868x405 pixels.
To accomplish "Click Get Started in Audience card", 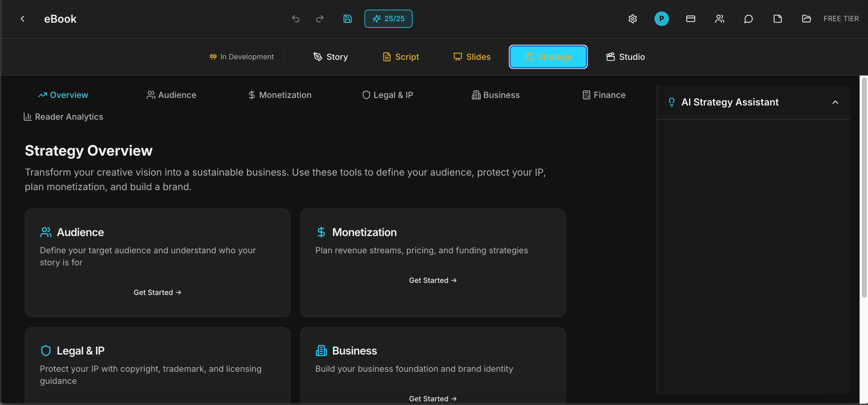I will coord(157,292).
